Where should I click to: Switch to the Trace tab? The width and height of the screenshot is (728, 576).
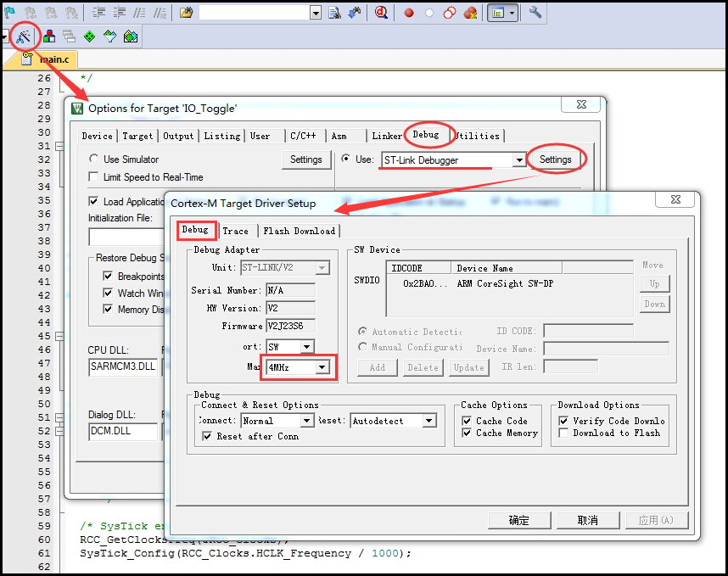pyautogui.click(x=235, y=231)
